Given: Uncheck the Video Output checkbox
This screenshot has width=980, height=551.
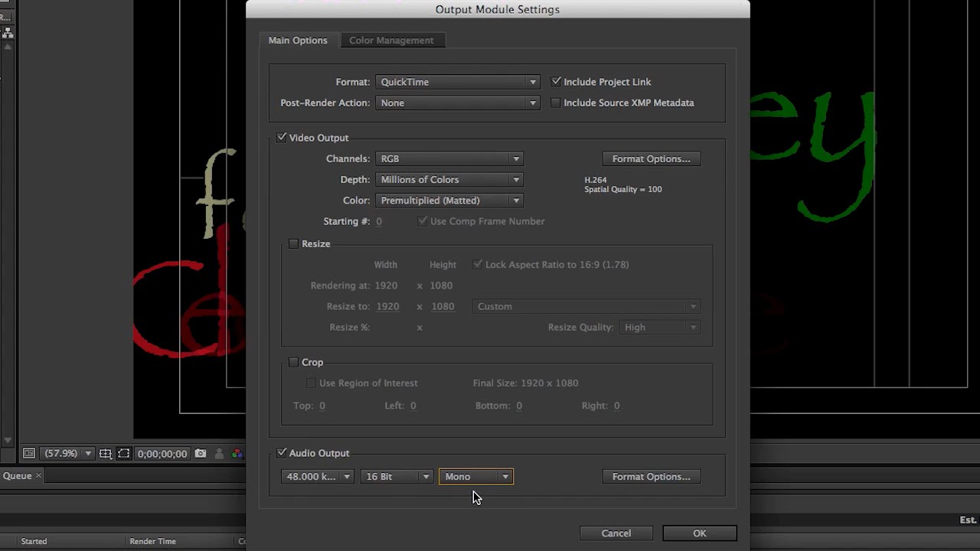Looking at the screenshot, I should pyautogui.click(x=282, y=138).
